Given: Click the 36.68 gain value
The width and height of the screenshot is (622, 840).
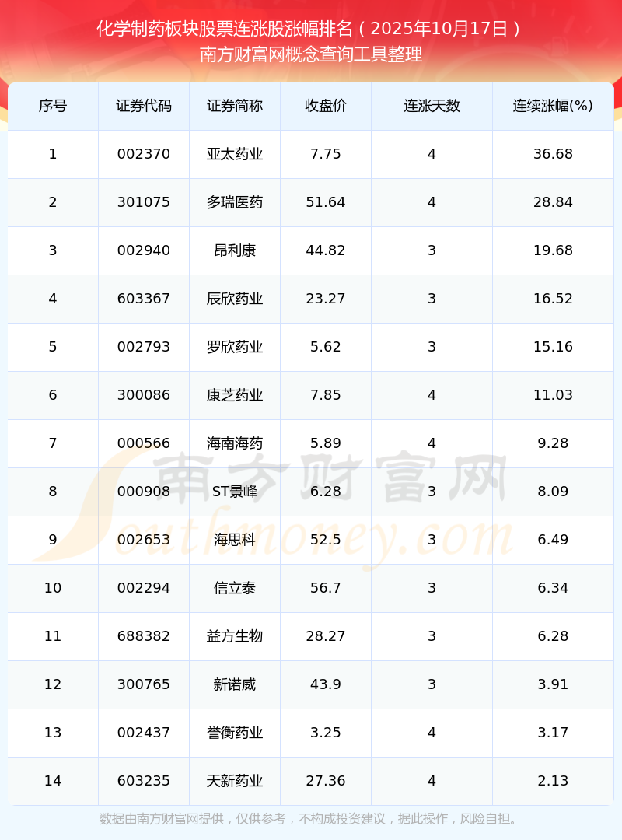Looking at the screenshot, I should pos(553,154).
